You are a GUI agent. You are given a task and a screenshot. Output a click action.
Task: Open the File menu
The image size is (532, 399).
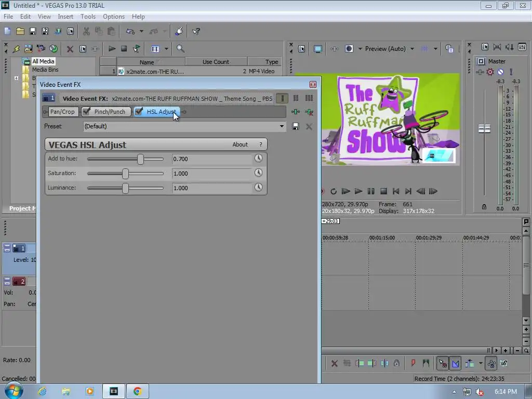pyautogui.click(x=8, y=17)
